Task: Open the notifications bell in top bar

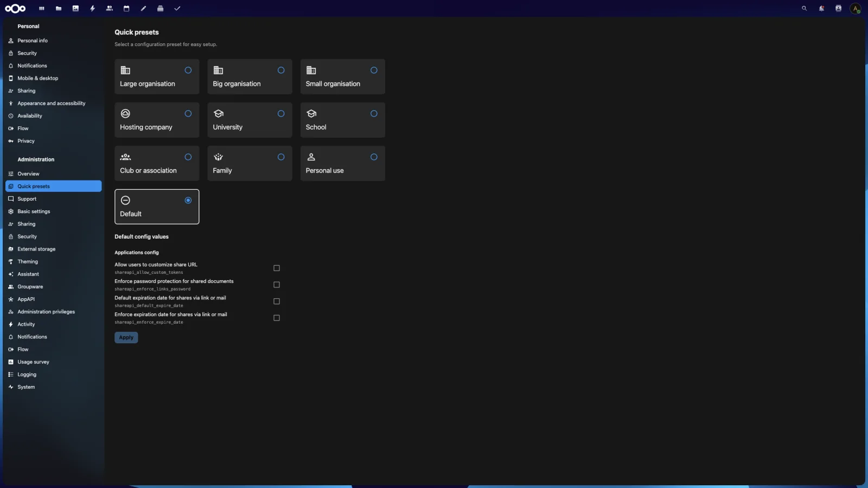Action: (821, 8)
